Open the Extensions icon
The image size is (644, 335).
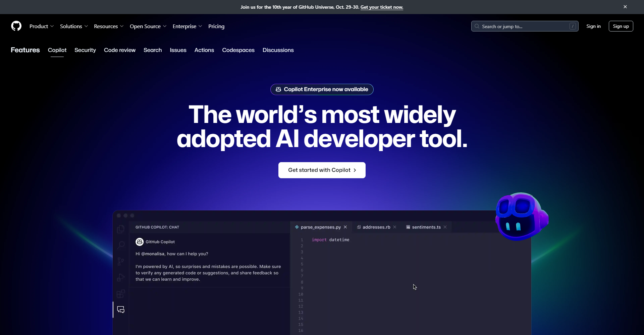(x=121, y=294)
